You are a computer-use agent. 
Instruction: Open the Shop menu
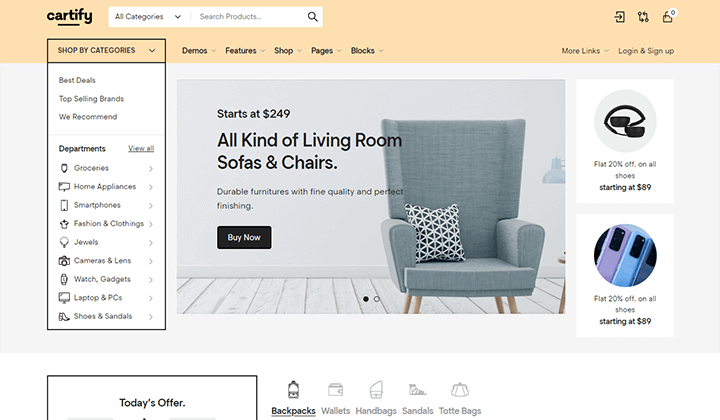point(288,50)
